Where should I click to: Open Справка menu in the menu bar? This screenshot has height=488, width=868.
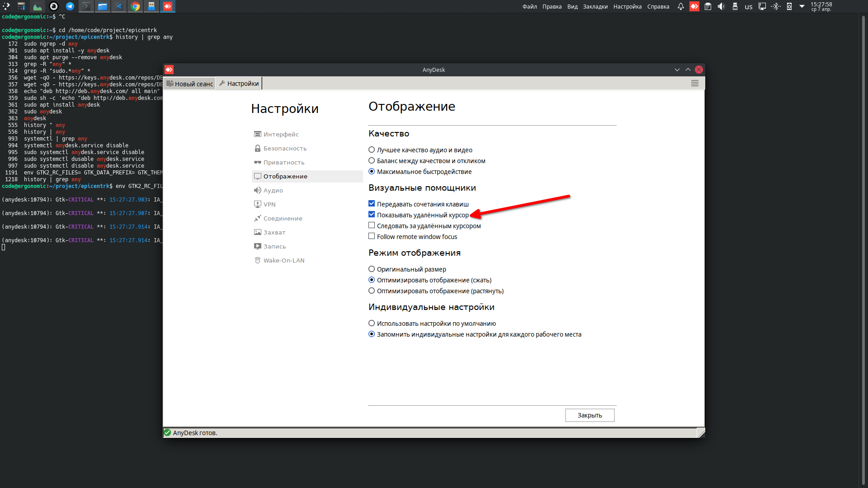[658, 6]
